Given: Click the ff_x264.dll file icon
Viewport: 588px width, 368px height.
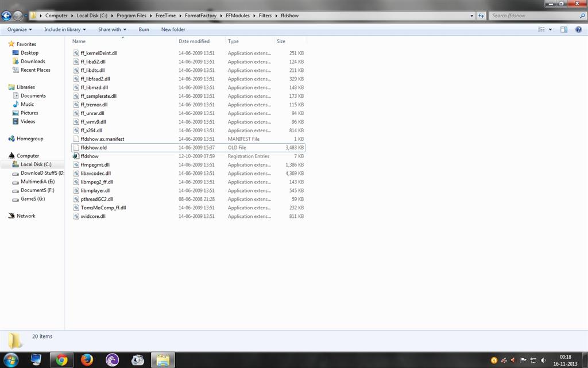Looking at the screenshot, I should [76, 131].
